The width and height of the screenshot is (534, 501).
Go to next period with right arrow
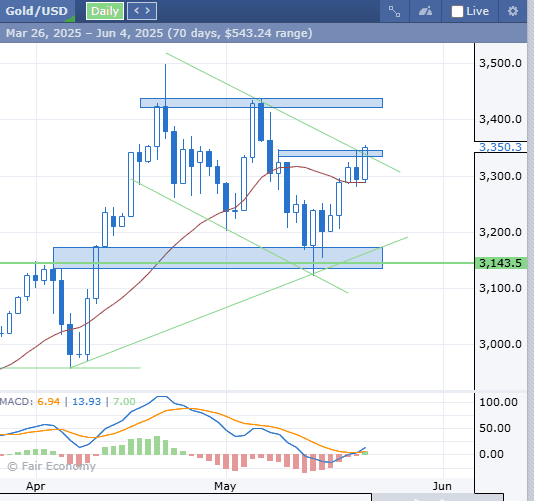(148, 11)
